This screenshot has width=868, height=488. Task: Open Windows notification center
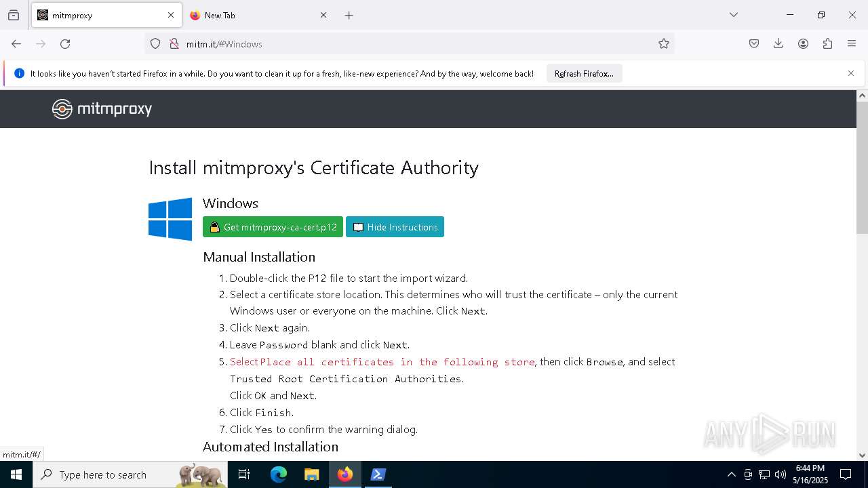(846, 474)
